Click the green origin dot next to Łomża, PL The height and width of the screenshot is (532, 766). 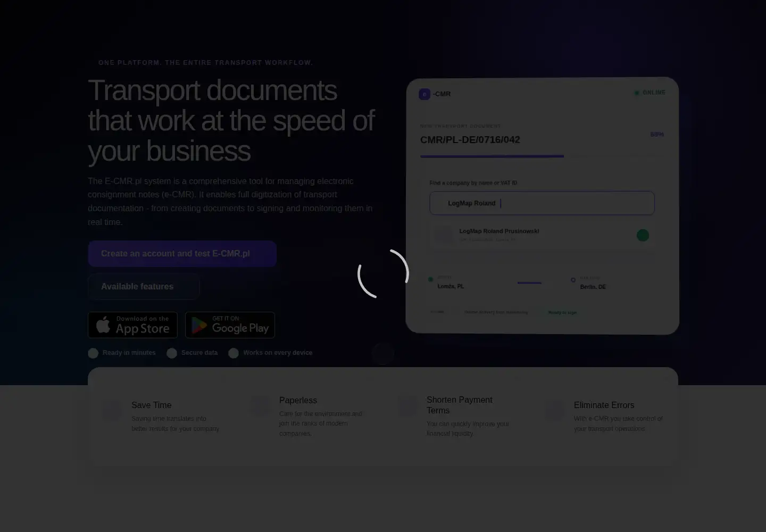coord(430,279)
